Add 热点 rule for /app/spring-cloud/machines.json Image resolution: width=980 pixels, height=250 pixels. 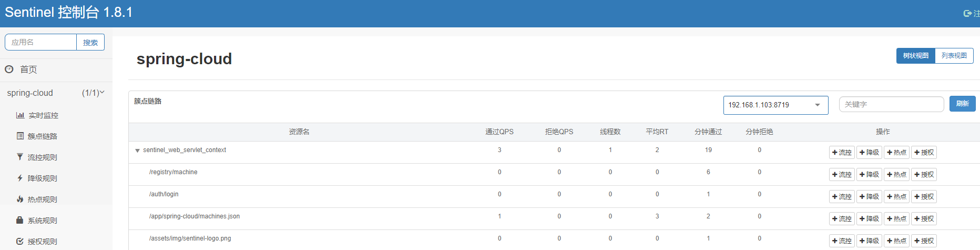[x=896, y=219]
